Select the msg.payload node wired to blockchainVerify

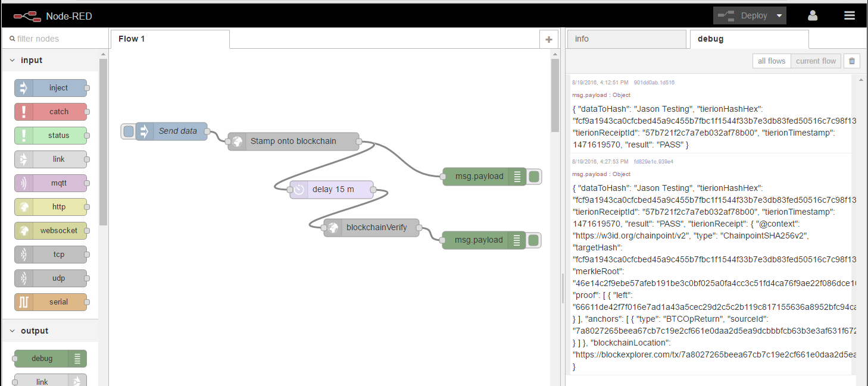click(485, 240)
